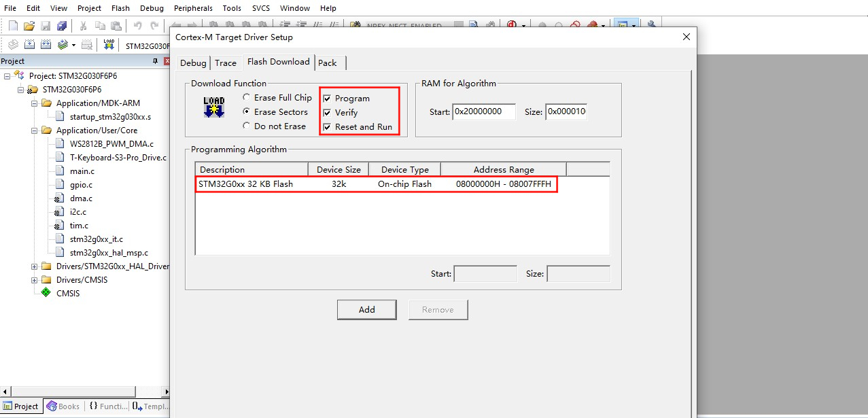
Task: Click the Open file folder icon
Action: click(29, 26)
